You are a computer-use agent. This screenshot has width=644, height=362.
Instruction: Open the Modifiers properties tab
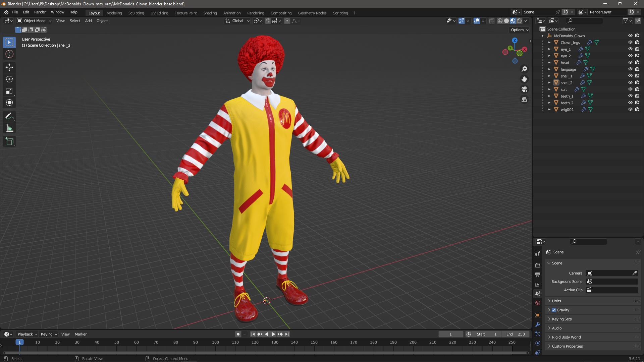click(x=538, y=324)
